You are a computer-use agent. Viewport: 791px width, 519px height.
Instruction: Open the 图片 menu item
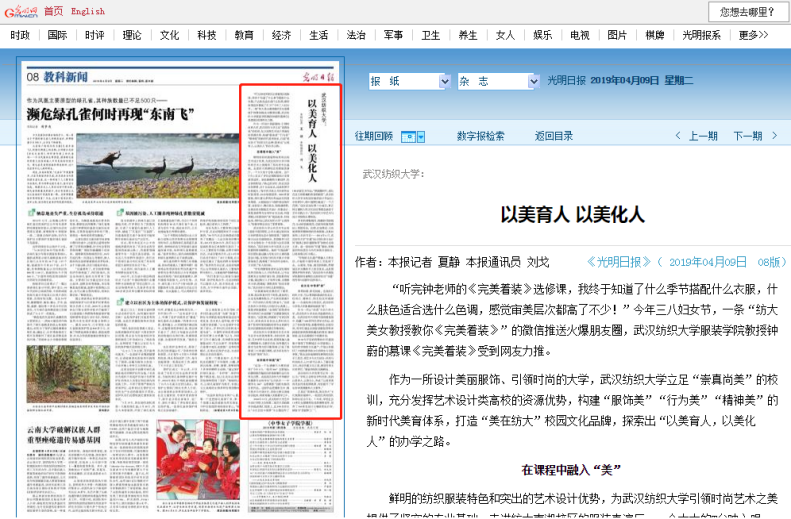[617, 35]
